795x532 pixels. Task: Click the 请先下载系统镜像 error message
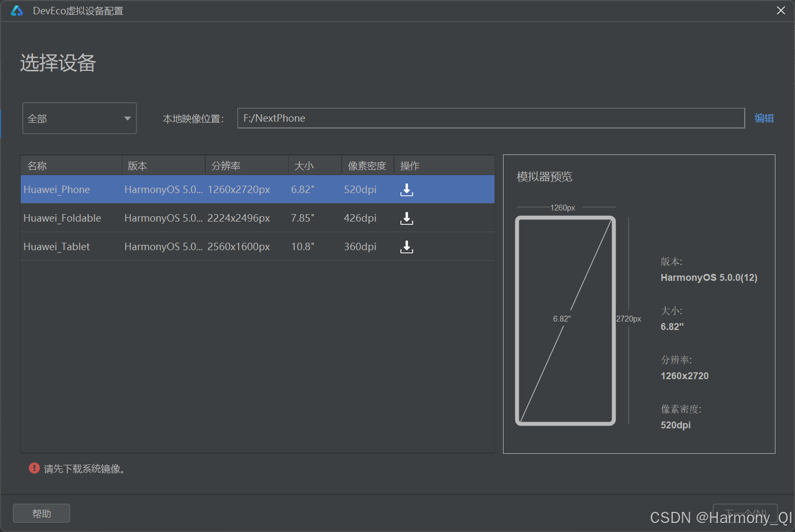click(84, 469)
